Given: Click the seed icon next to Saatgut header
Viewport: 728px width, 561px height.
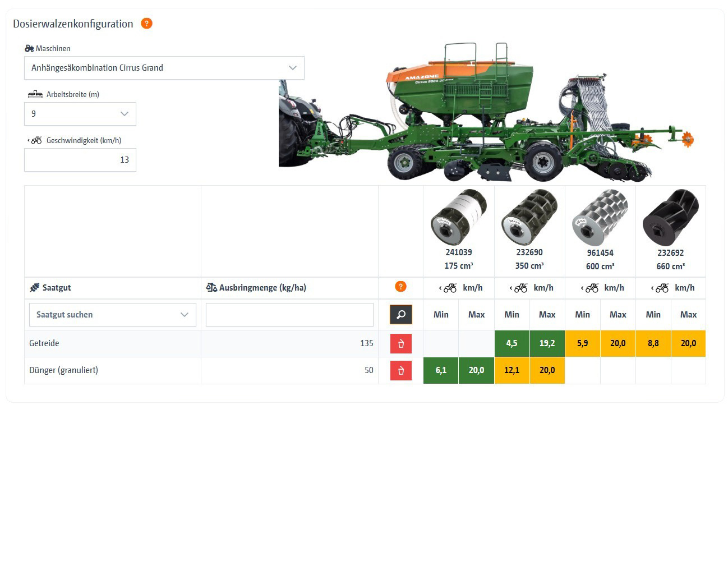Looking at the screenshot, I should 35,287.
